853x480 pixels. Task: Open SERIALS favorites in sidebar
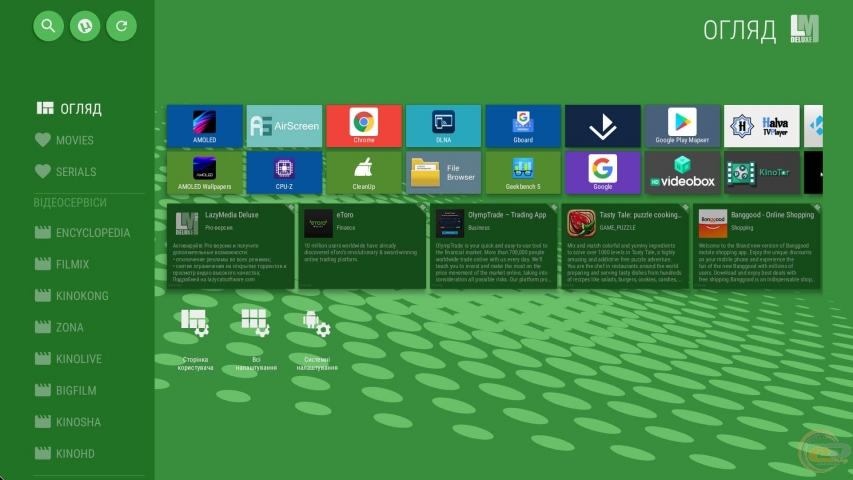(x=65, y=172)
